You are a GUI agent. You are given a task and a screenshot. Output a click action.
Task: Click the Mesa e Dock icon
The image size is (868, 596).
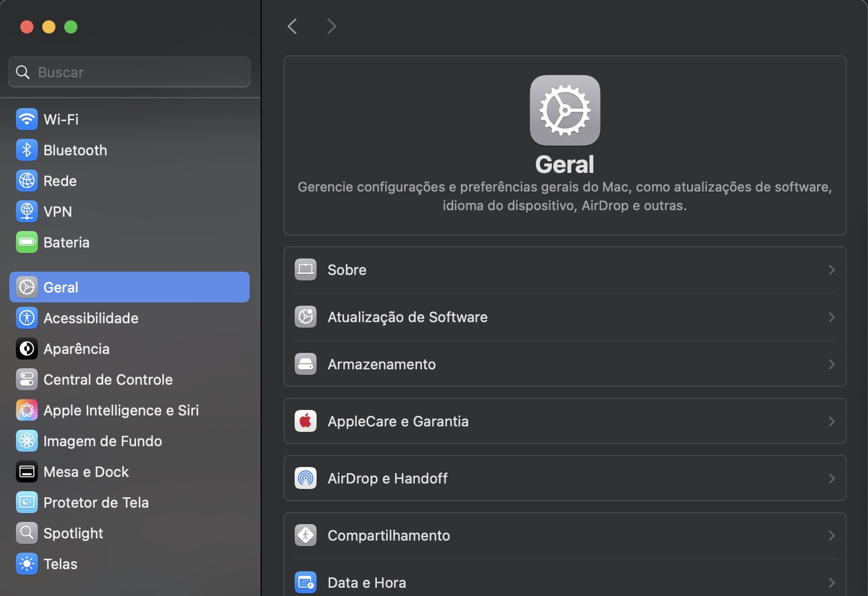tap(27, 471)
